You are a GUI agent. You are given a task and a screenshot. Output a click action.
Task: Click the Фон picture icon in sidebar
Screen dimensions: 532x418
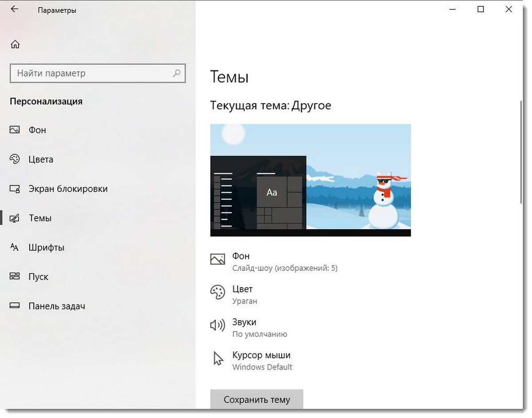15,130
